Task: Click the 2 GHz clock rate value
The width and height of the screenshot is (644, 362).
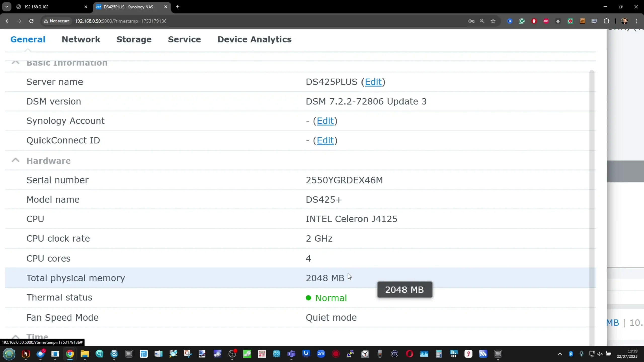Action: click(319, 238)
